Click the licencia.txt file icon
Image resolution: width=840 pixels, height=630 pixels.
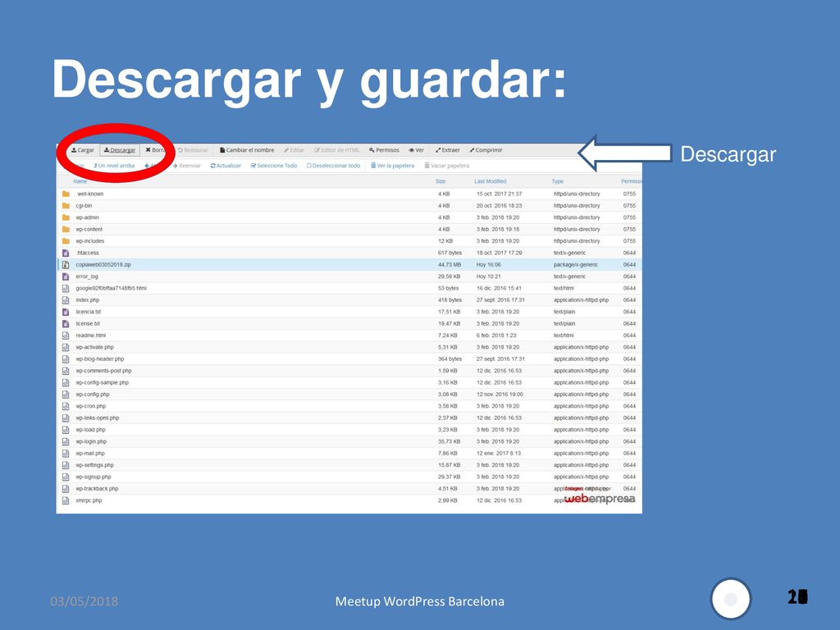coord(66,312)
